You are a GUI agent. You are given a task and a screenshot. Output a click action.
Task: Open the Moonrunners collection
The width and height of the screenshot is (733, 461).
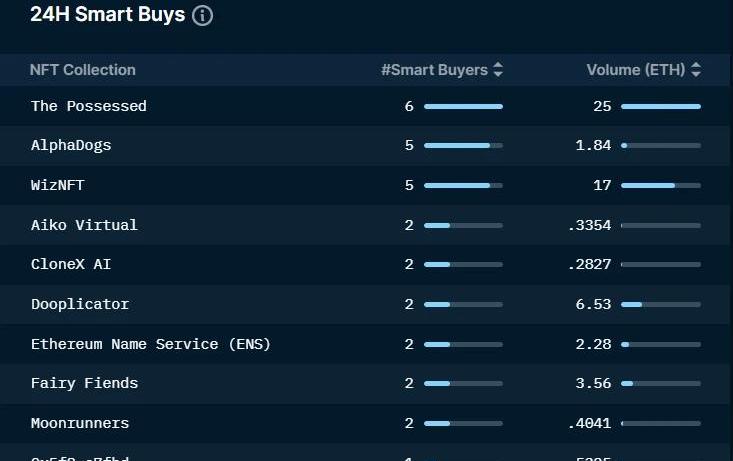pyautogui.click(x=80, y=423)
